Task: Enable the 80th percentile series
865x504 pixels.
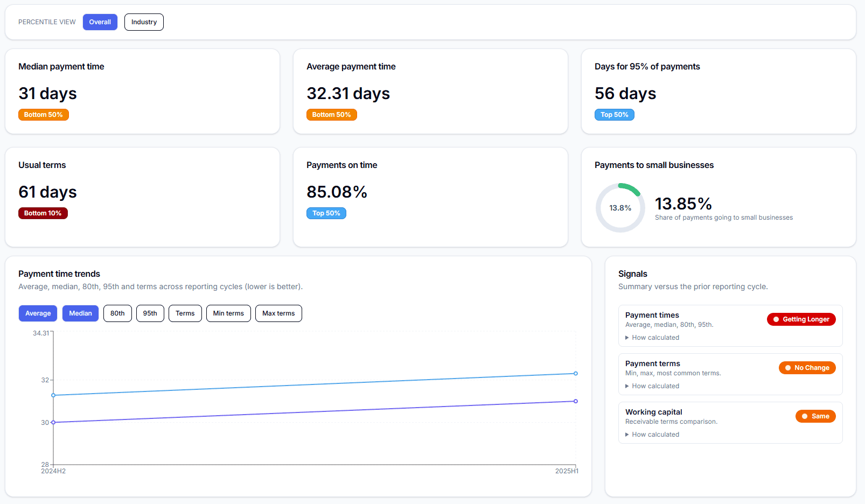Action: coord(117,313)
